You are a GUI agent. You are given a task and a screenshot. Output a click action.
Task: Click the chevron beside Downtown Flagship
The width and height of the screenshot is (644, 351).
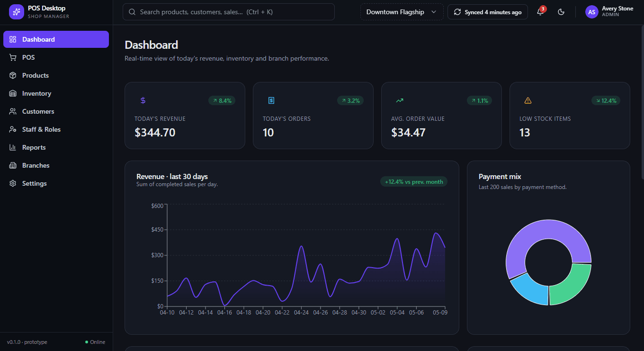click(x=434, y=12)
